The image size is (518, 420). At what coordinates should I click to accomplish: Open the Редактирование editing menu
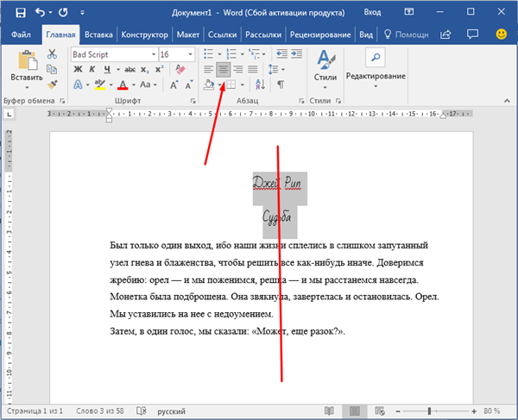376,69
